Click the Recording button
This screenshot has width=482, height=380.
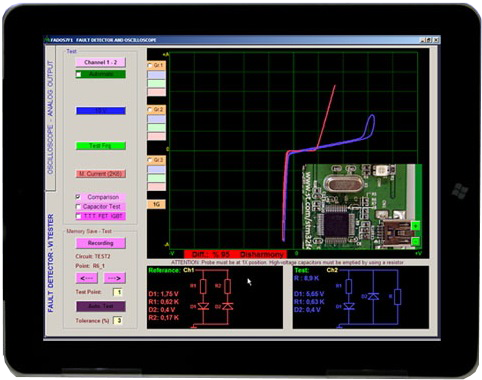[x=101, y=243]
